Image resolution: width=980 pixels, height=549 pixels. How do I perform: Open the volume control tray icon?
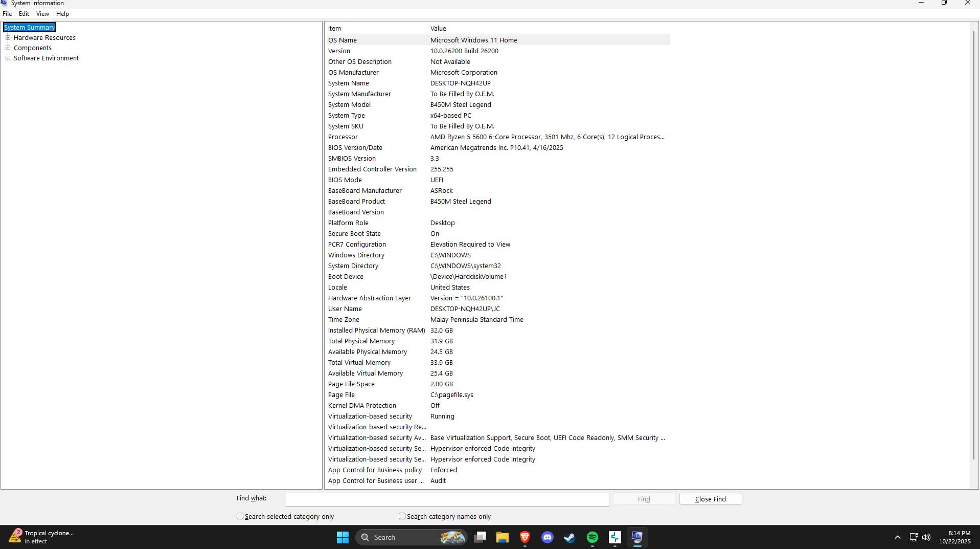926,537
